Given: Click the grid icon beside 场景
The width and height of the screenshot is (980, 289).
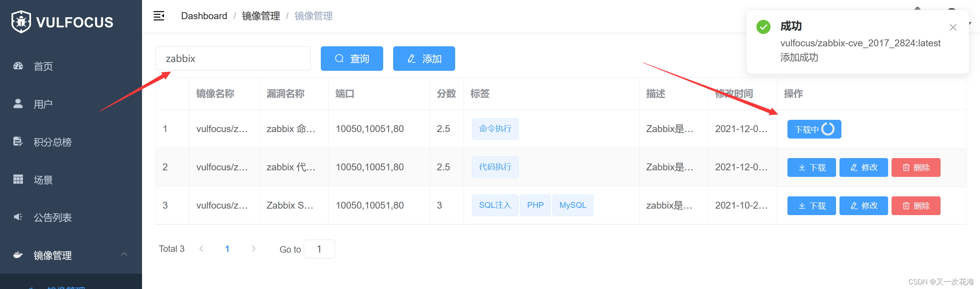Looking at the screenshot, I should (x=18, y=179).
